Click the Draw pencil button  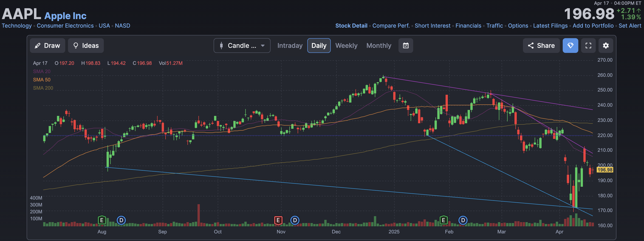point(47,46)
